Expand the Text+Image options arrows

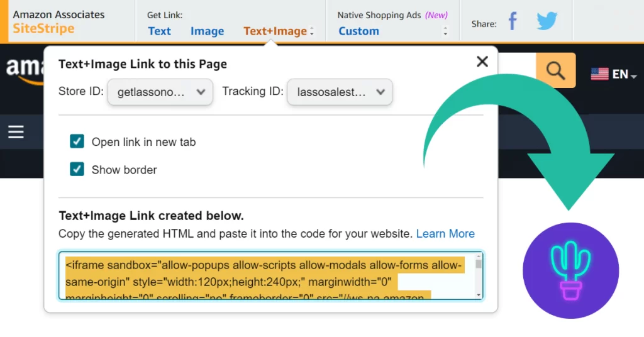[312, 31]
